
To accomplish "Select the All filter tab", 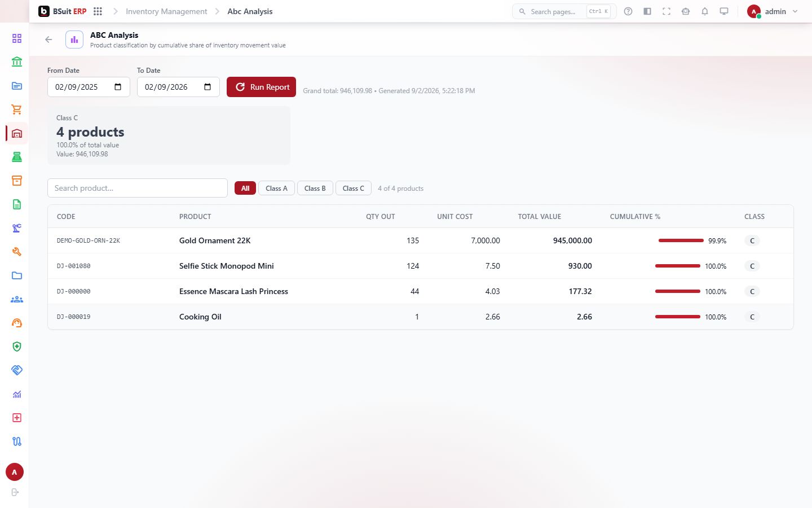I will point(245,188).
